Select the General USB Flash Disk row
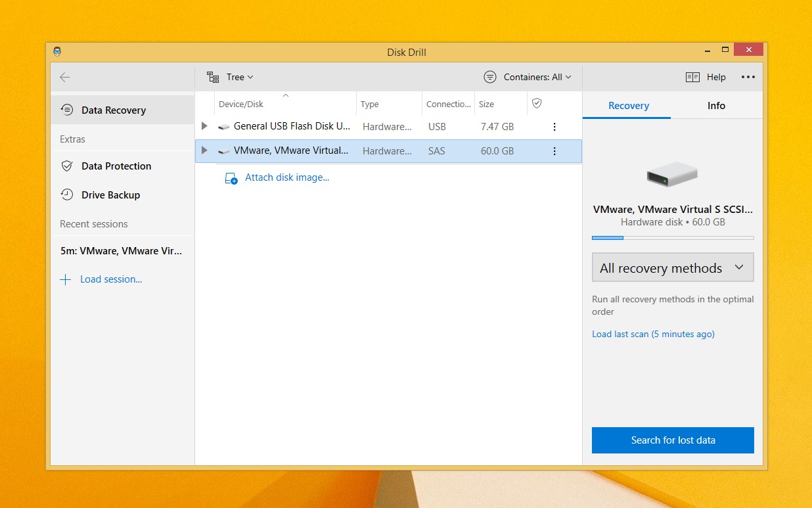 tap(388, 126)
